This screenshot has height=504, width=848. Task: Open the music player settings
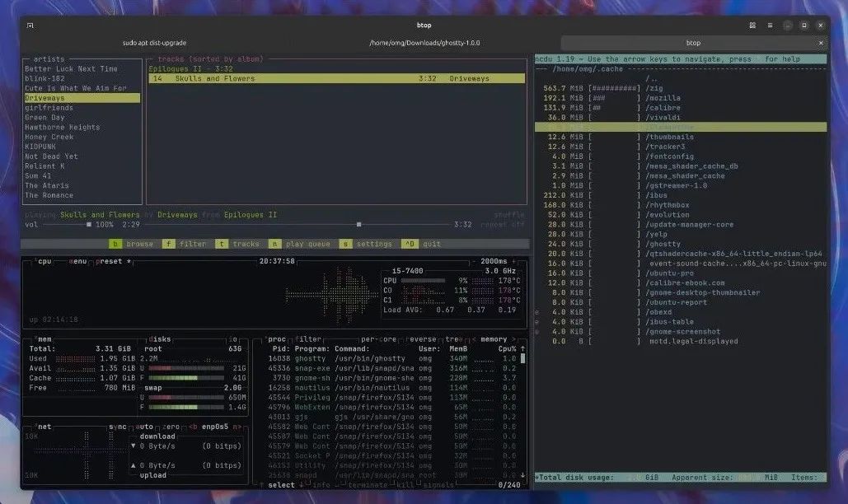(x=366, y=244)
